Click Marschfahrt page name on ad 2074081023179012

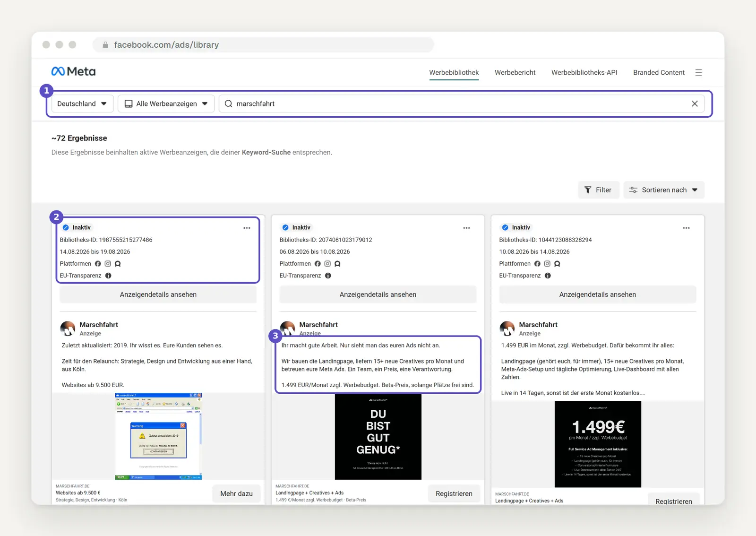[318, 325]
